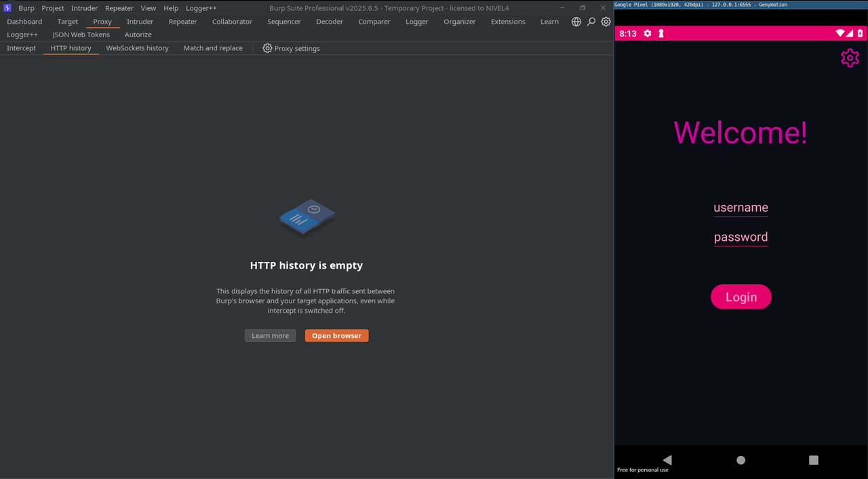Screen dimensions: 868x479
Task: Click the HTTP history is empty heading
Action: click(x=307, y=265)
